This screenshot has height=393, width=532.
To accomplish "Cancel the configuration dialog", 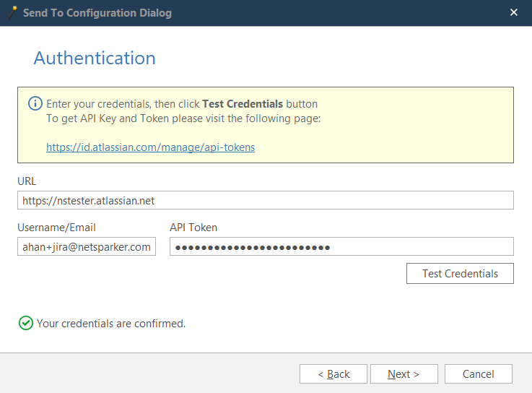I will (x=478, y=373).
